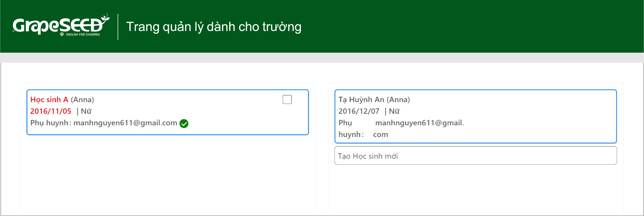This screenshot has height=216, width=644.
Task: Click the email manhnguyen611@gmail.com in Học sinh A card
Action: tap(125, 123)
